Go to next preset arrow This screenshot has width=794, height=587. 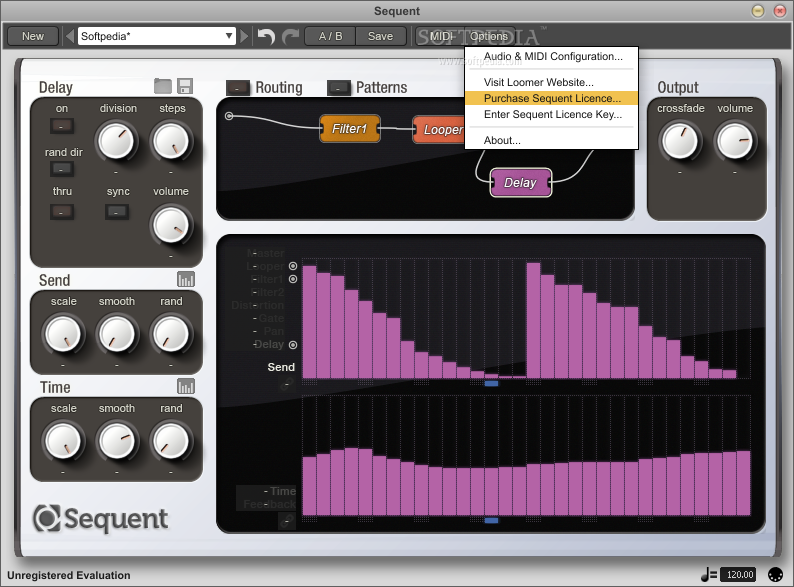(244, 36)
